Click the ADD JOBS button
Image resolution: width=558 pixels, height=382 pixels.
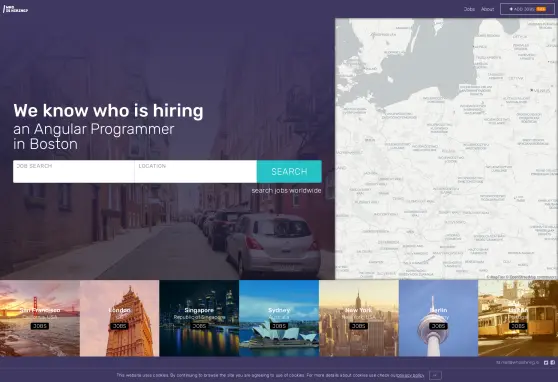coord(527,9)
